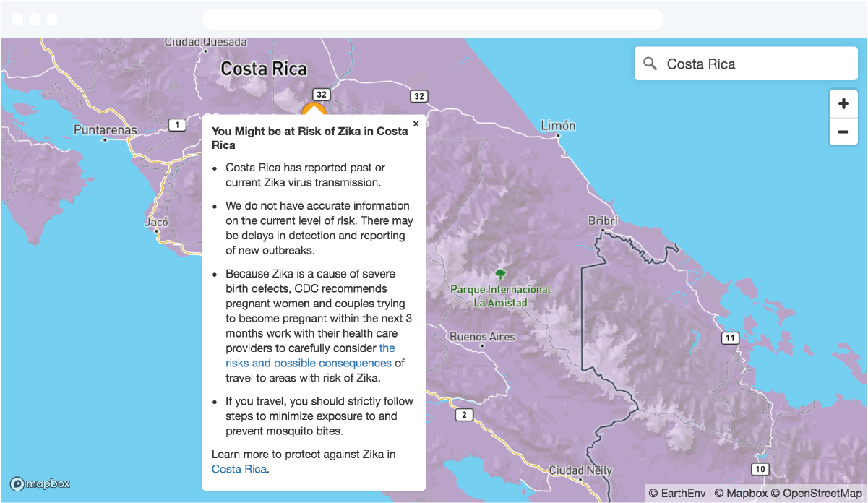Screen dimensions: 868x503
Task: Open the Costa Rica learn more link
Action: [x=239, y=469]
